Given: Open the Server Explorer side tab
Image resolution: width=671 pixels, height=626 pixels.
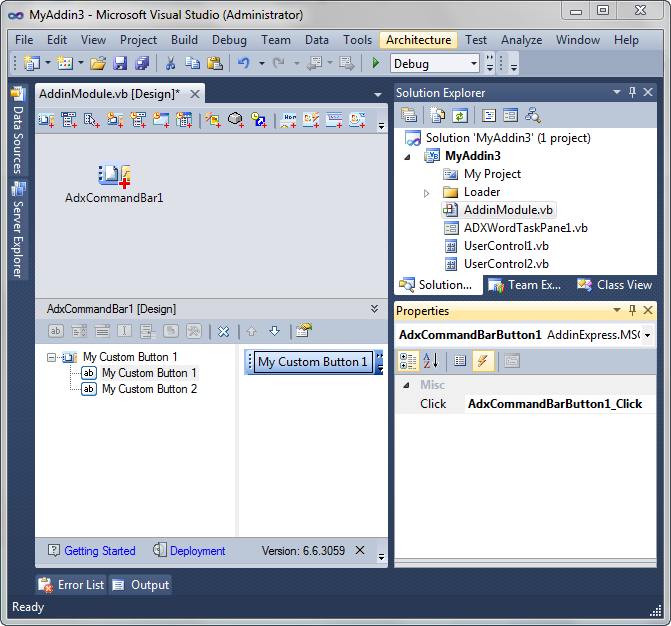Looking at the screenshot, I should pos(17,231).
